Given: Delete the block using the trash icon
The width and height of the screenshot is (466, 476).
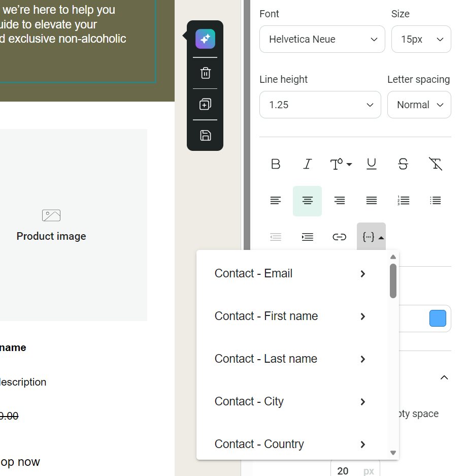Looking at the screenshot, I should [x=205, y=73].
